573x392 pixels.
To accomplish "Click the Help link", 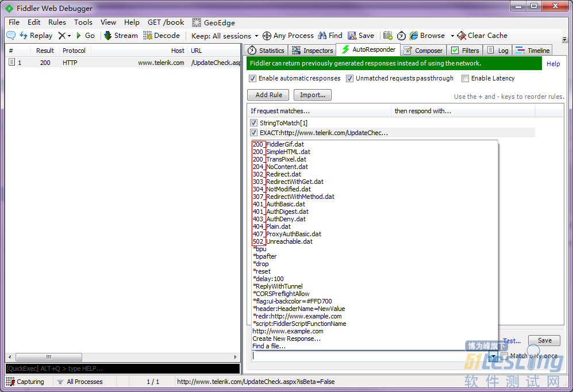I will (553, 64).
